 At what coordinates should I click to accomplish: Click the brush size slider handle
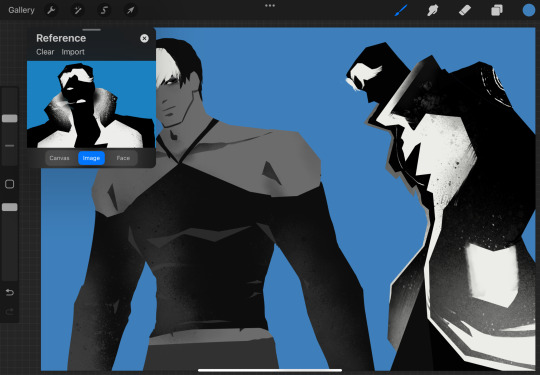[10, 118]
